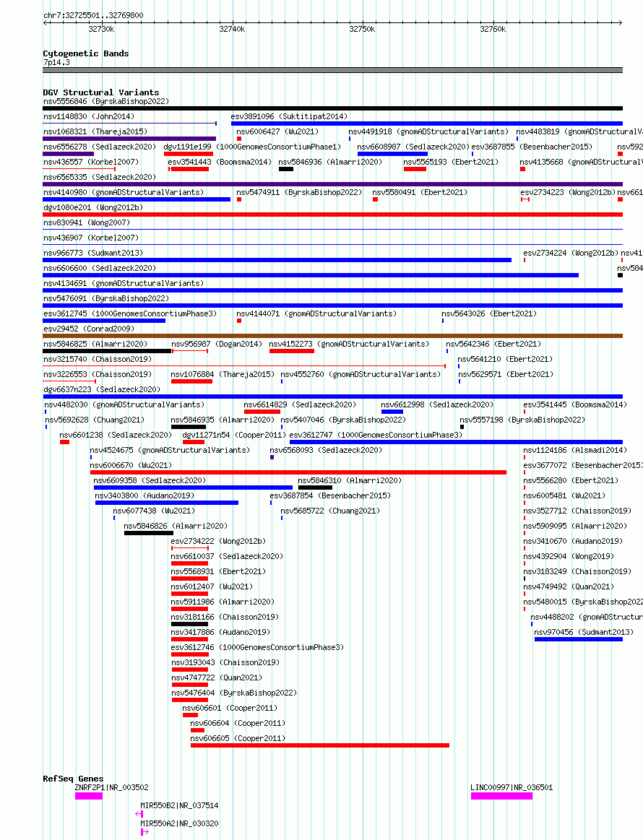Select the MIR550B2 gene arrow glyph
This screenshot has height=840, width=643.
[139, 814]
